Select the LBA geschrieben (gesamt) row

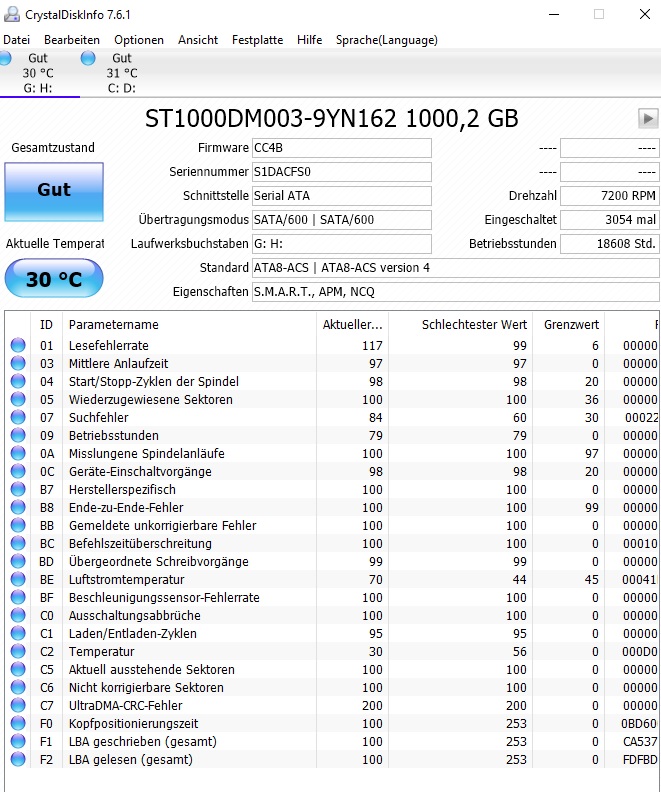point(333,741)
